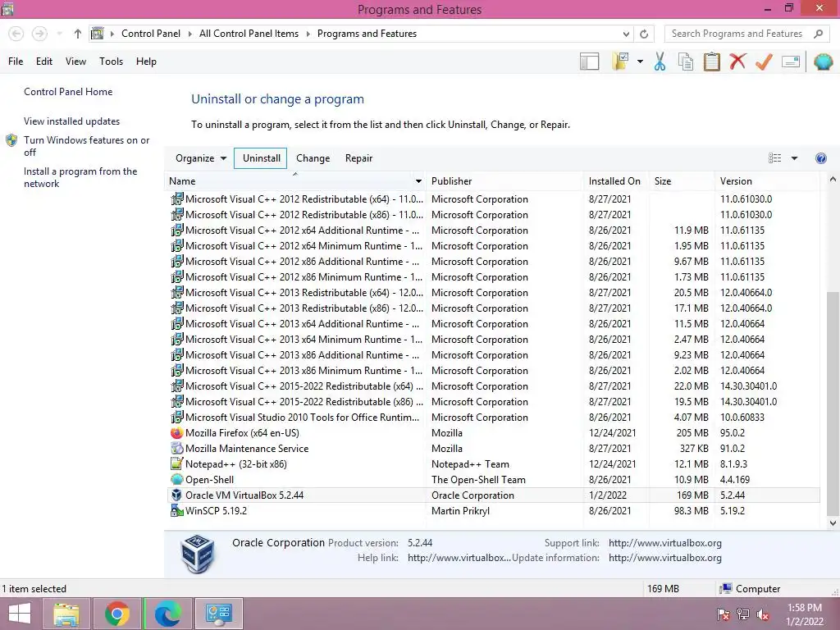Click the orange checkmark Properties icon
The width and height of the screenshot is (840, 630).
(764, 62)
